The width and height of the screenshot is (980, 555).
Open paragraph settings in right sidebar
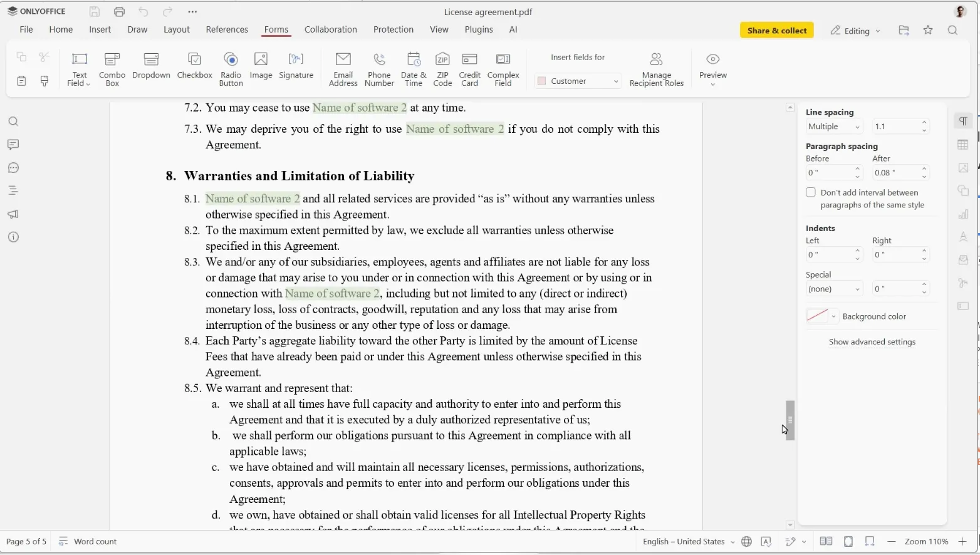(963, 122)
